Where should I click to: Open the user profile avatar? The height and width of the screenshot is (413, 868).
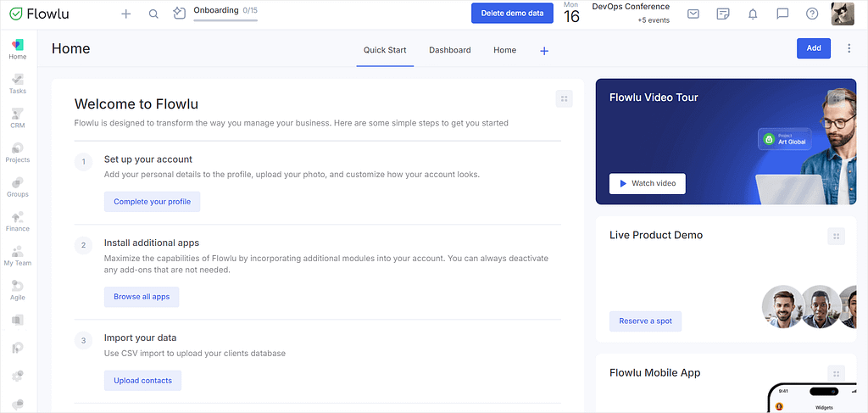[x=843, y=14]
